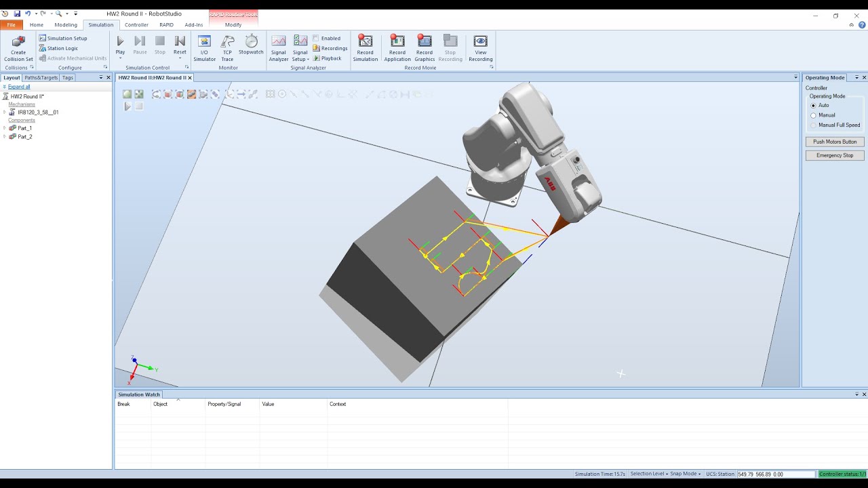Expand the Part_1 tree node
Viewport: 868px width, 488px height.
pyautogui.click(x=5, y=128)
